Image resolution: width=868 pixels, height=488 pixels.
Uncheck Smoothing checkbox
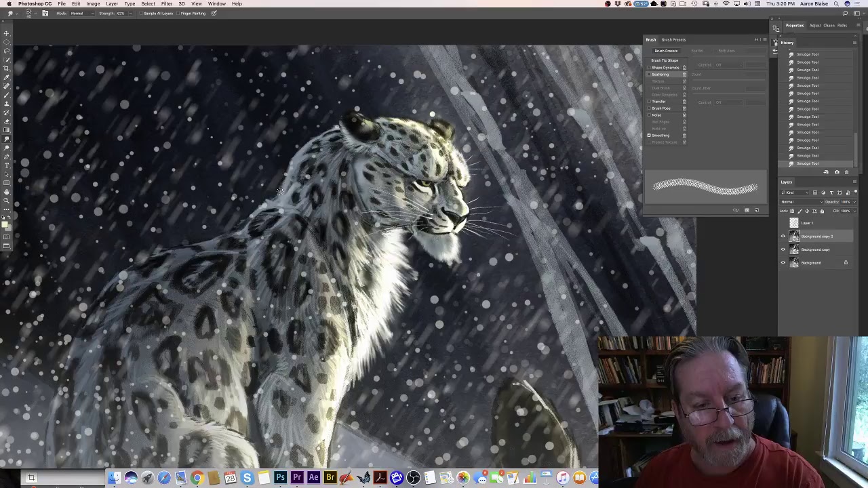[649, 135]
